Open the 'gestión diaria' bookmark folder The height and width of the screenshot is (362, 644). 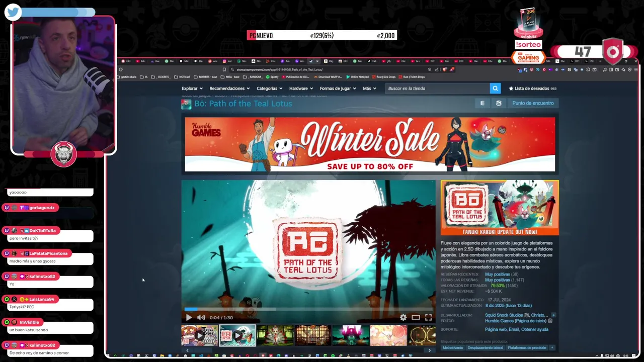[127, 77]
